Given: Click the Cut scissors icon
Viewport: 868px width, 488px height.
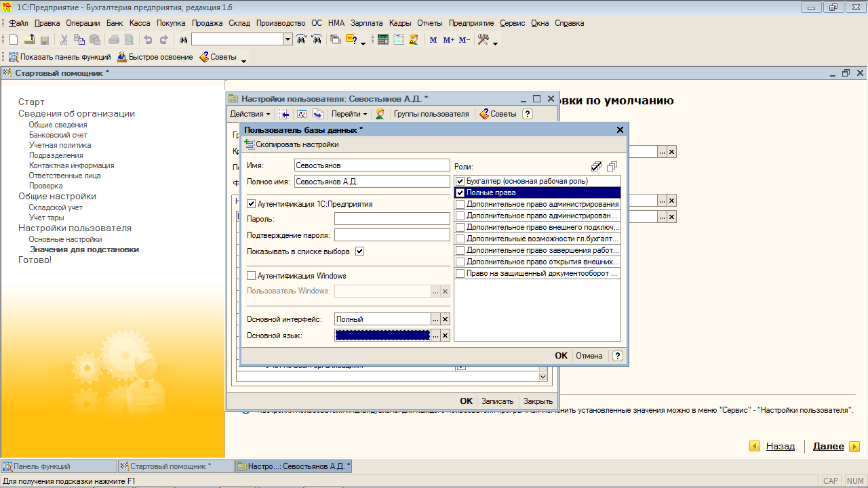Looking at the screenshot, I should (64, 40).
